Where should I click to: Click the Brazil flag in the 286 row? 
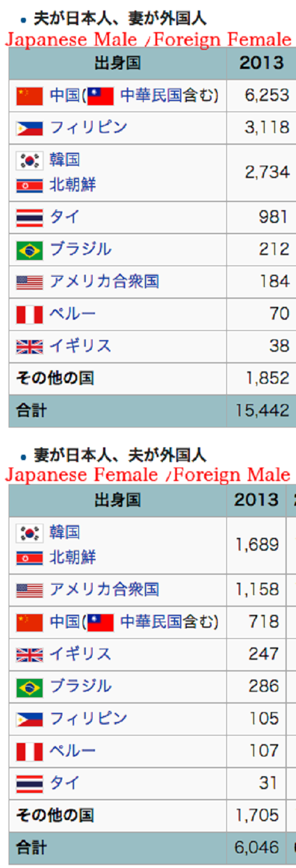(x=30, y=687)
